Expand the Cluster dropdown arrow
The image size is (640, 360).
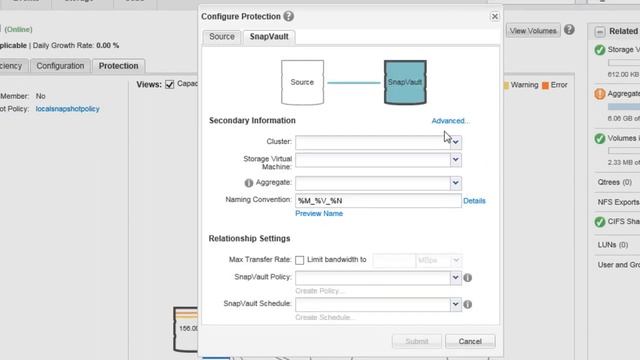point(456,142)
